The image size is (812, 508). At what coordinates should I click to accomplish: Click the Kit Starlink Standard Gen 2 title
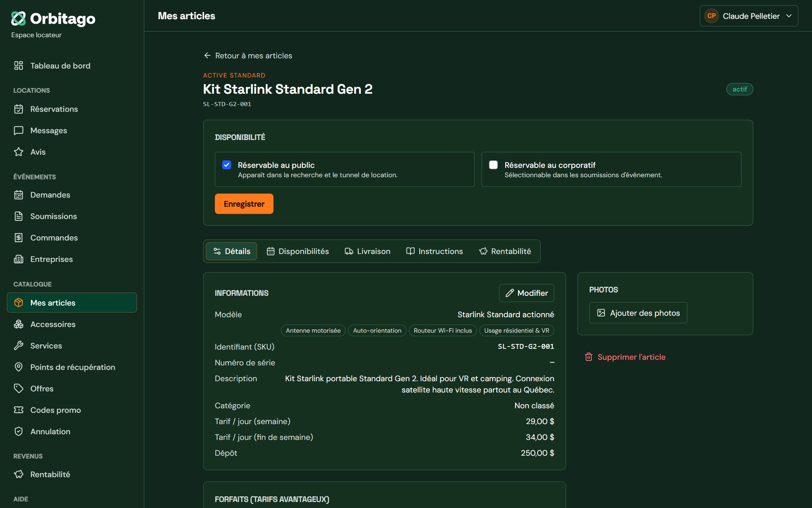click(288, 89)
